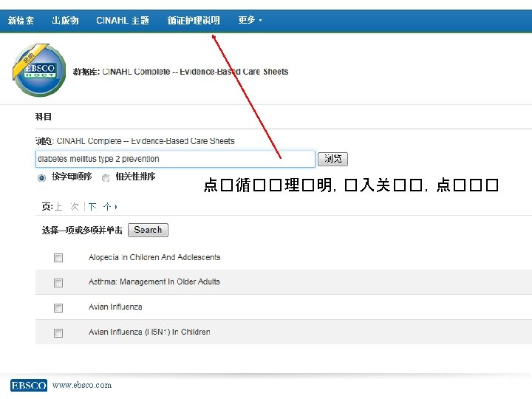Open Avian Influenza (H5N1) In Children entry

point(149,332)
